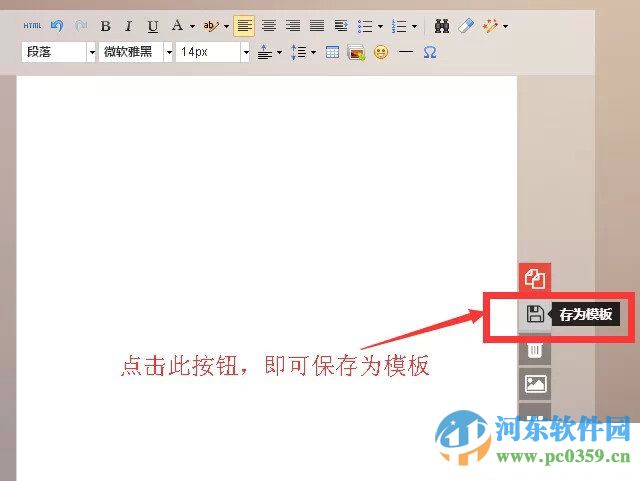Open the highlight color dropdown arrow
640x481 pixels.
pos(227,27)
